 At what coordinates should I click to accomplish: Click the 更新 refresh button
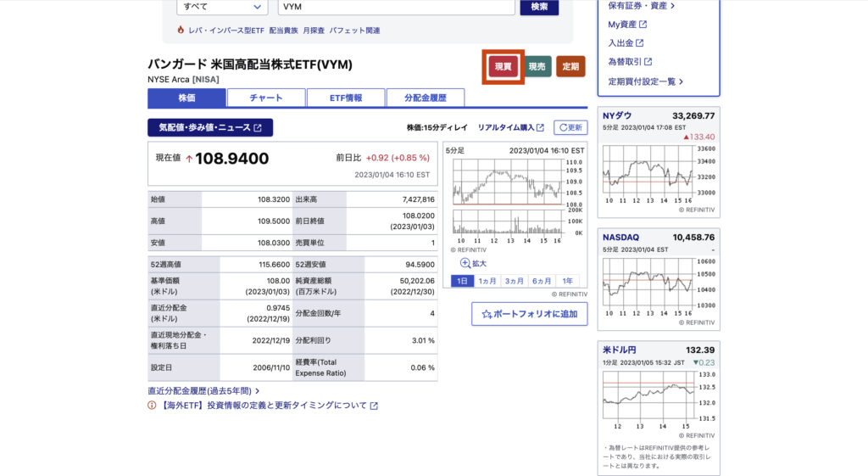pos(570,127)
